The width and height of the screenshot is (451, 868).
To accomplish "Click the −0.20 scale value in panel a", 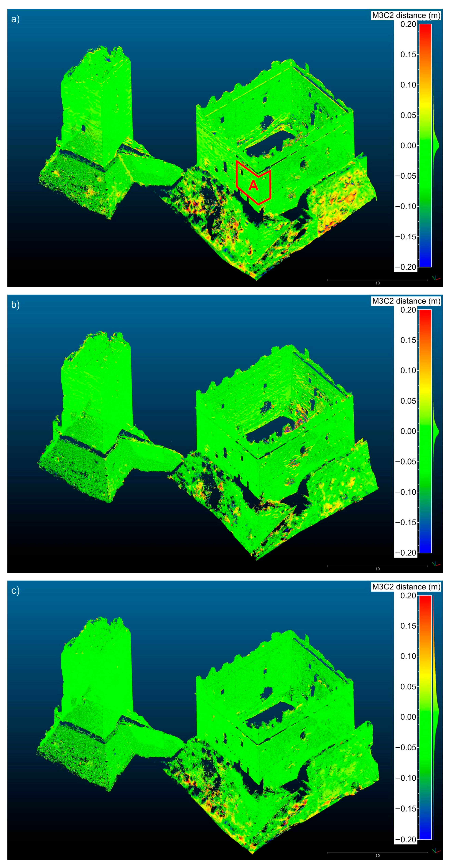I will (x=406, y=267).
